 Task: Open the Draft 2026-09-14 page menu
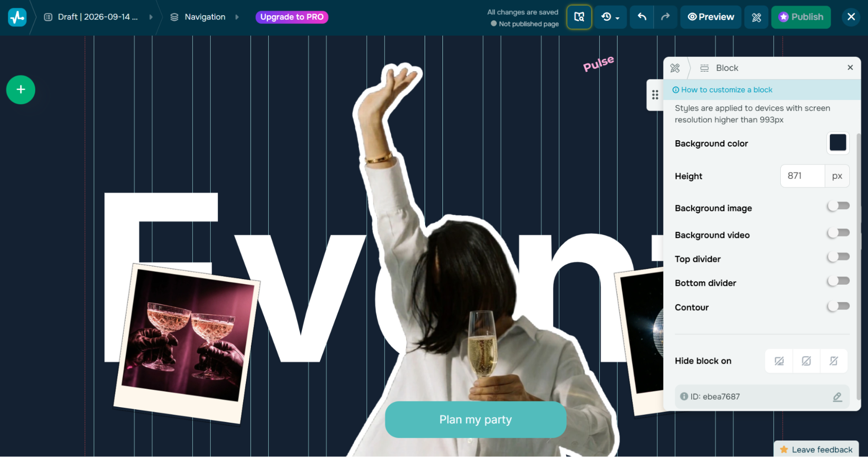pyautogui.click(x=98, y=17)
